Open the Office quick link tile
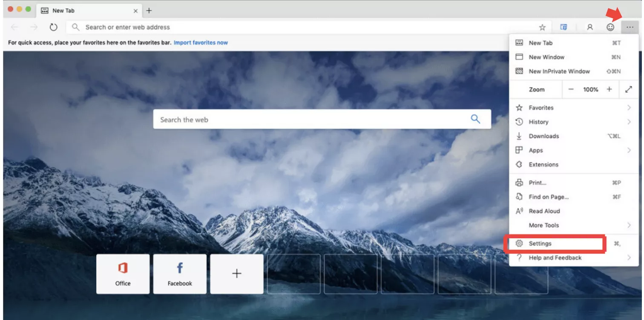 tap(123, 274)
